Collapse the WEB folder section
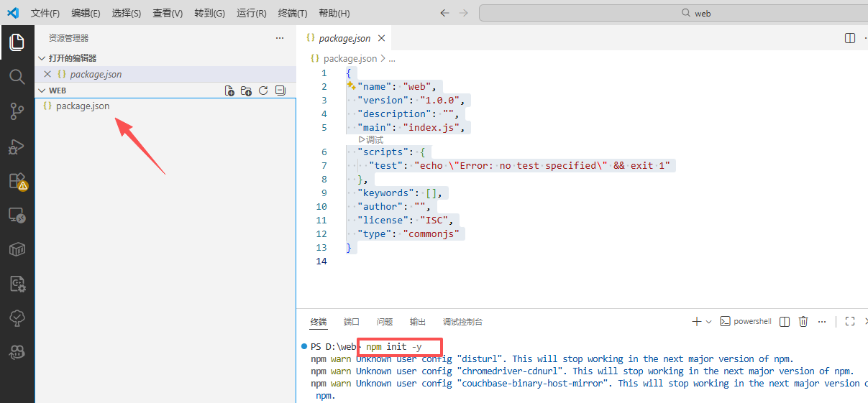Image resolution: width=868 pixels, height=403 pixels. pos(41,91)
